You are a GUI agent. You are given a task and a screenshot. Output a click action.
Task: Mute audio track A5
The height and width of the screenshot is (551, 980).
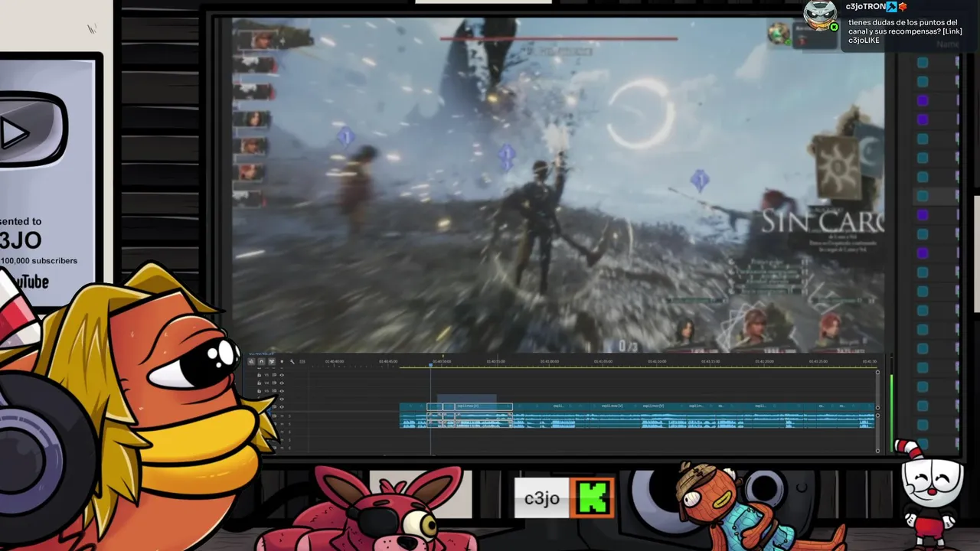(282, 448)
